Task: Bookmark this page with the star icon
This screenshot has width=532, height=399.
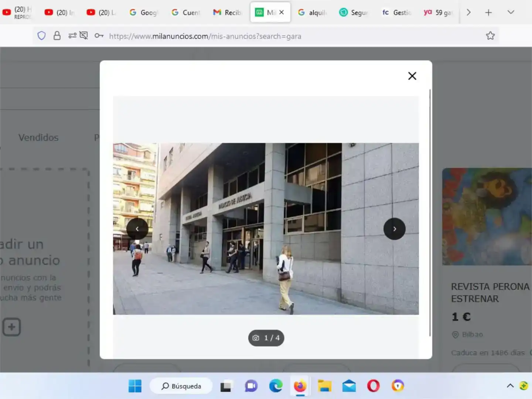Action: [490, 36]
